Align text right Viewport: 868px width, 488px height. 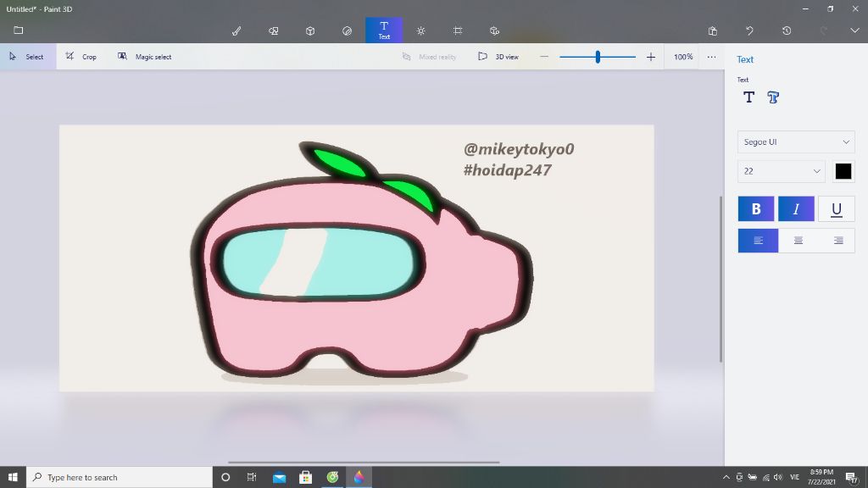(x=838, y=241)
